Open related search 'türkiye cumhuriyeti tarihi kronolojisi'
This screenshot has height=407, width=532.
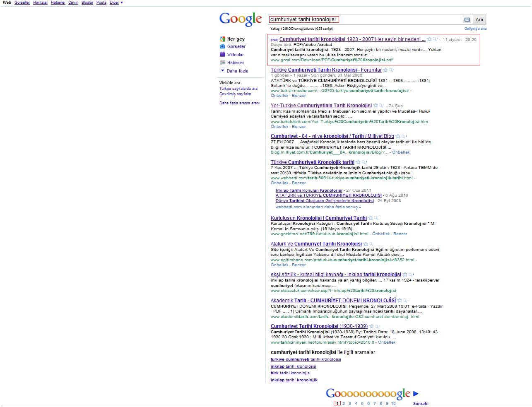(x=306, y=359)
